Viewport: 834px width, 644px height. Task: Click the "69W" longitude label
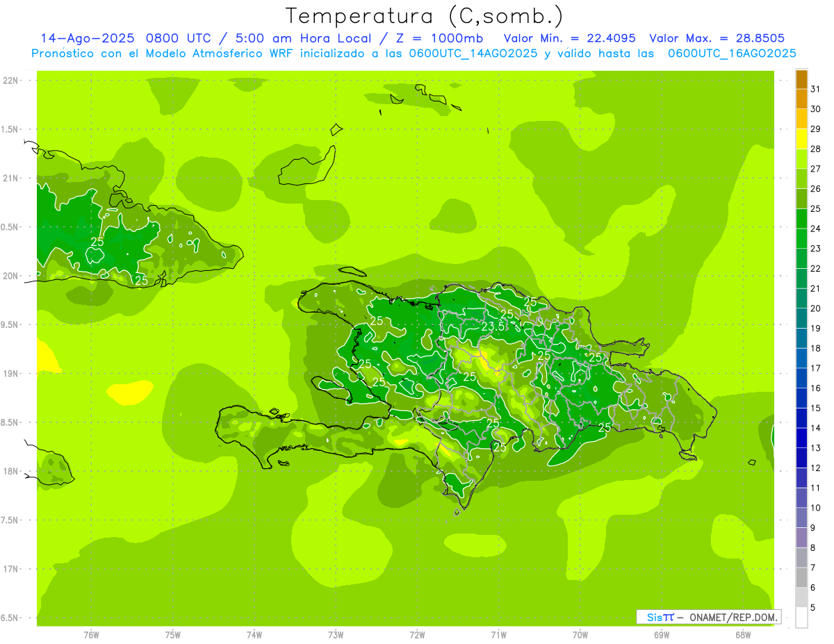(662, 635)
